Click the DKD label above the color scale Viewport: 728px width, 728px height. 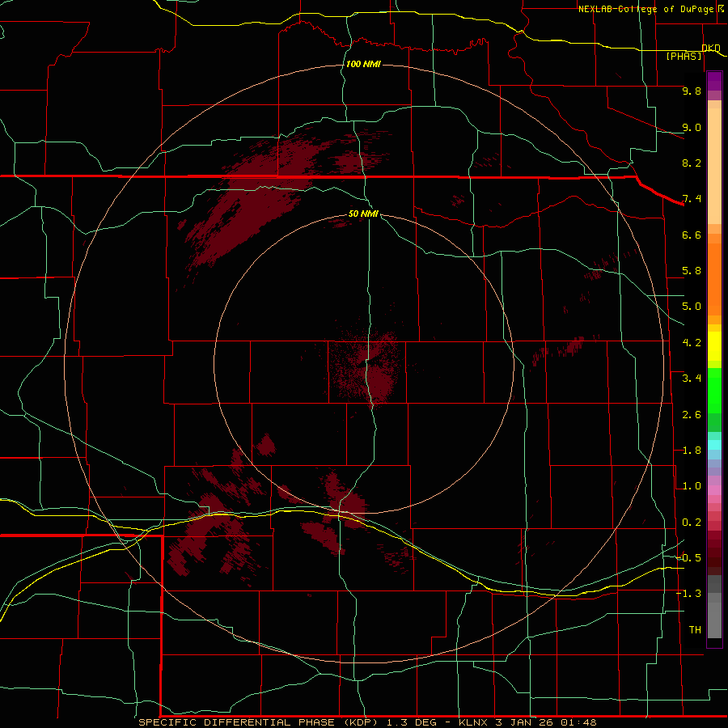pos(711,49)
